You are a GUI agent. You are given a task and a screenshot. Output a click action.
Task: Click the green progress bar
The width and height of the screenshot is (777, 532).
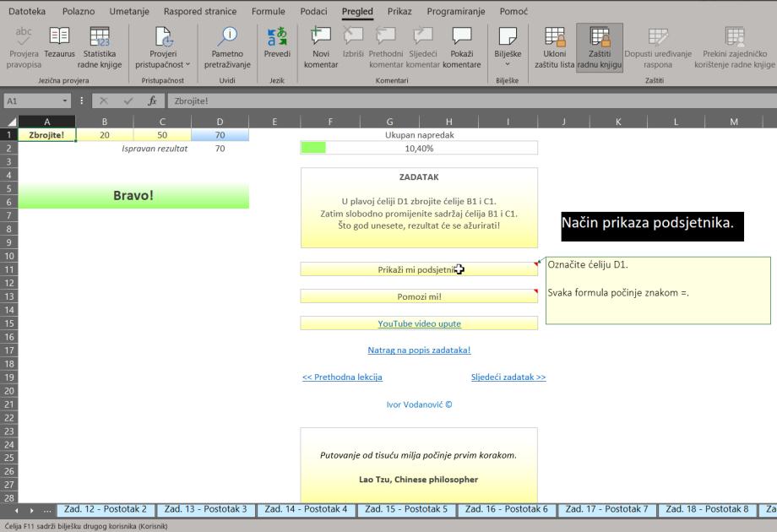[313, 148]
